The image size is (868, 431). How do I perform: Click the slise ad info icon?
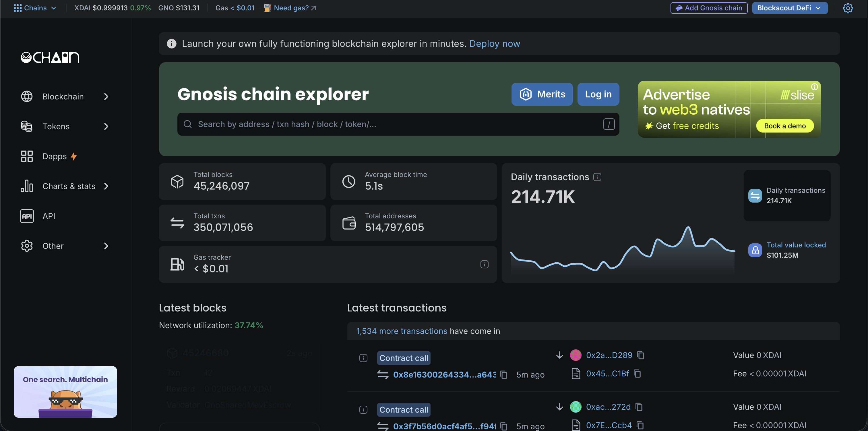click(x=814, y=87)
